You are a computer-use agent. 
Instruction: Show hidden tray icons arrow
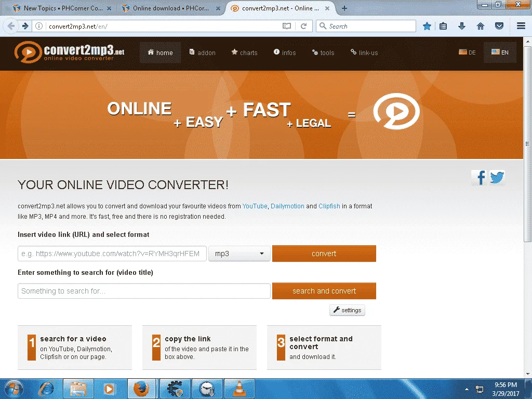[467, 389]
